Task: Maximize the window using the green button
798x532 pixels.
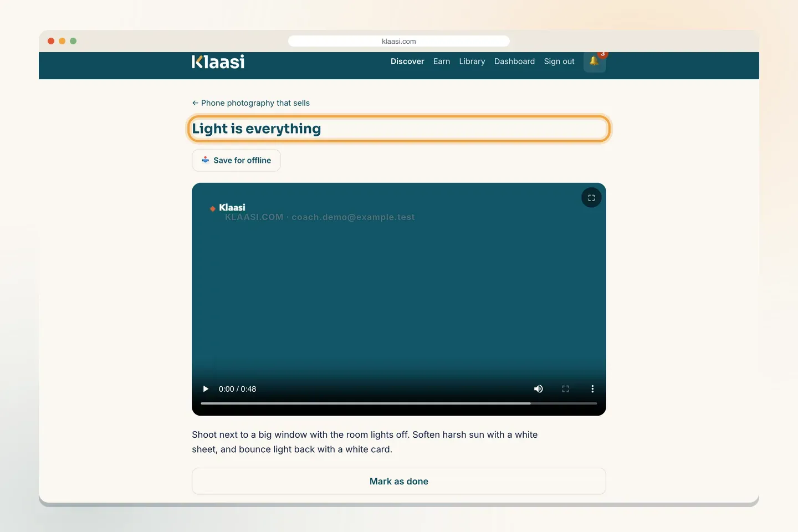Action: coord(73,41)
